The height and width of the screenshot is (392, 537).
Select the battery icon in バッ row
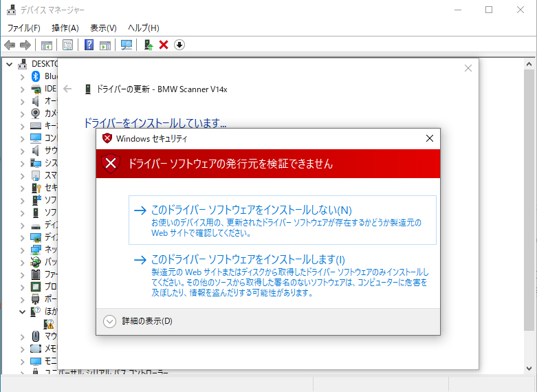[x=35, y=262]
